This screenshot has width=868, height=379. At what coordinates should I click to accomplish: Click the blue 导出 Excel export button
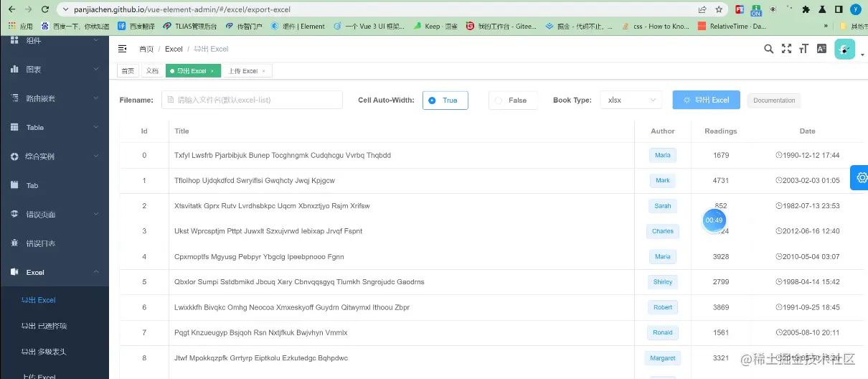coord(706,100)
